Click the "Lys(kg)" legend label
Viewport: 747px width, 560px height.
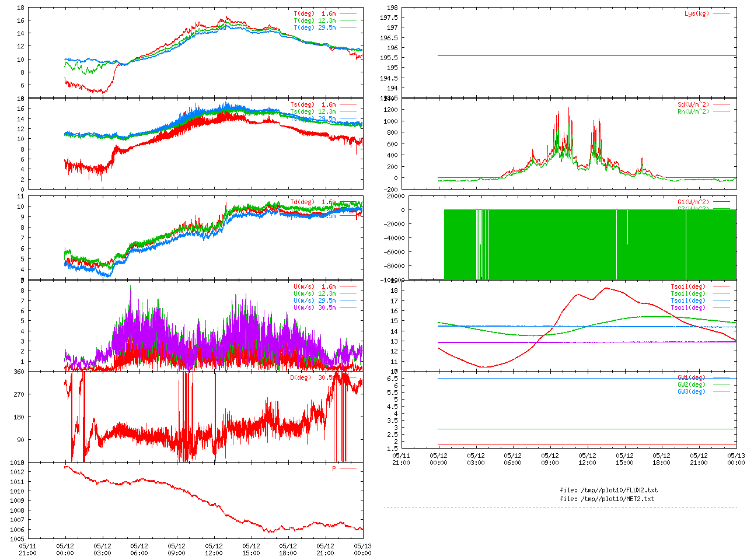(697, 13)
